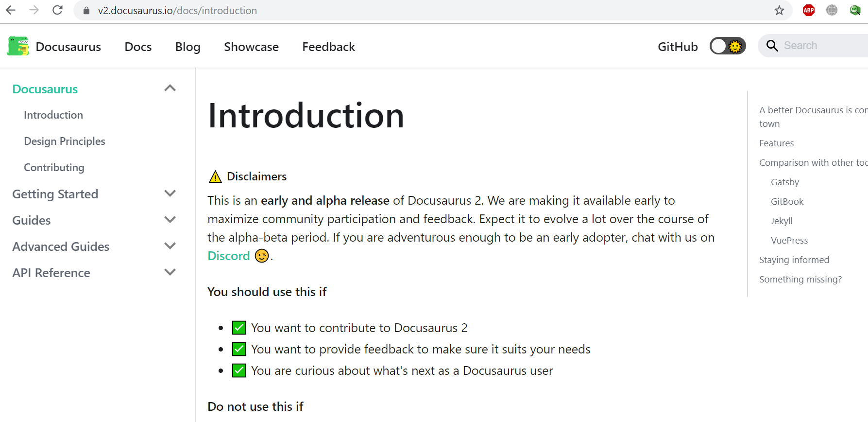Toggle the dark mode switch
This screenshot has width=868, height=422.
pyautogui.click(x=728, y=46)
